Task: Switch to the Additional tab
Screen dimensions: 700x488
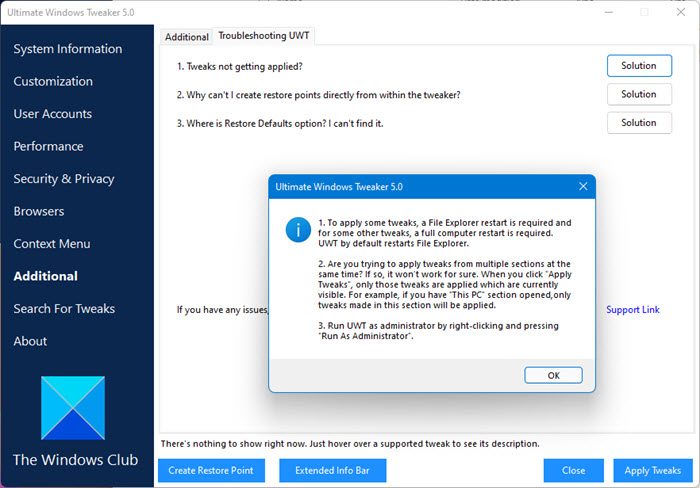Action: (187, 37)
